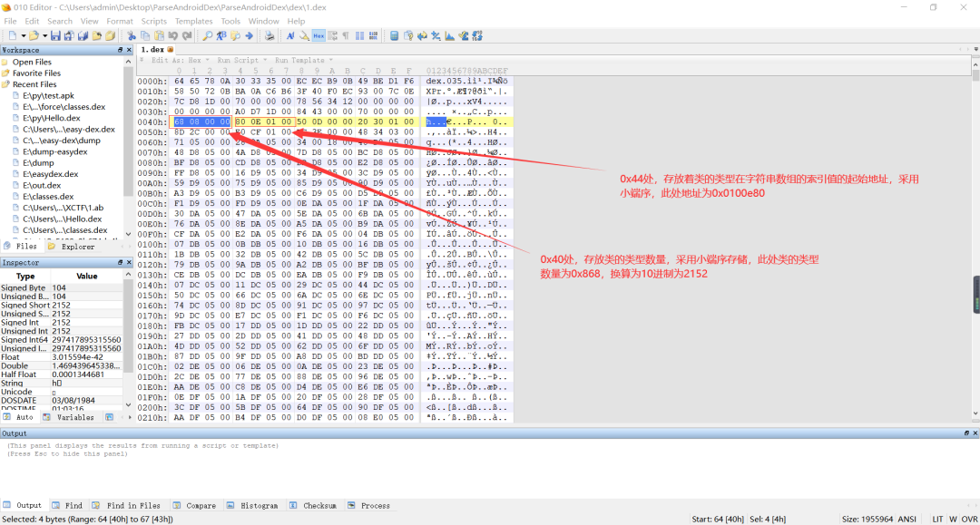Click the Replace AB icon
Image resolution: width=980 pixels, height=525 pixels.
tap(221, 35)
